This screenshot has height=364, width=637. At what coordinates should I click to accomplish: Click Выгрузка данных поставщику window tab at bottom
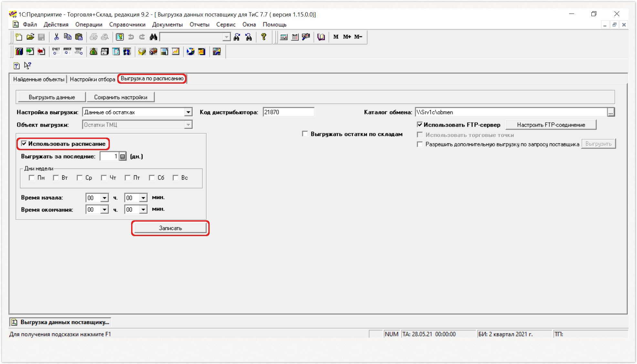[x=61, y=322]
